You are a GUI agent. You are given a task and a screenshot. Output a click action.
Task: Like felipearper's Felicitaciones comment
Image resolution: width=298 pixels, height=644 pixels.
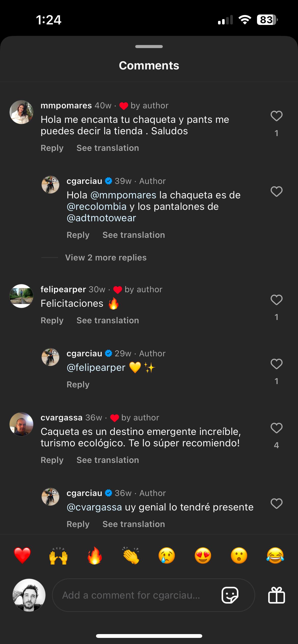276,300
